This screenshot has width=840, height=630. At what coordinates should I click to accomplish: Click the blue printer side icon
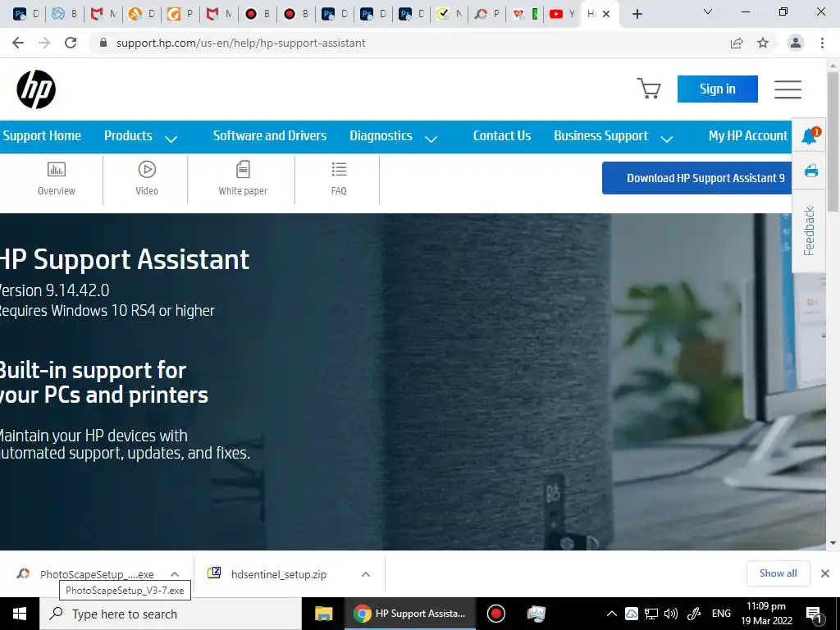[x=811, y=171]
